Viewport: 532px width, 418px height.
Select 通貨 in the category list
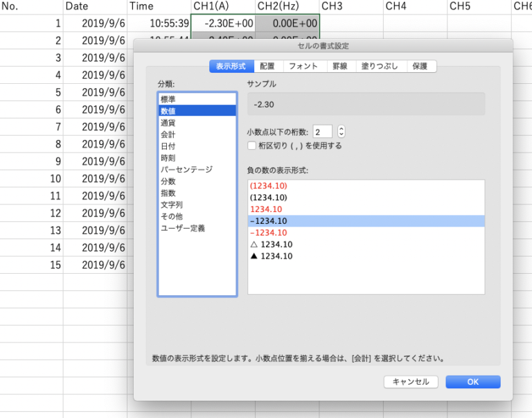197,123
